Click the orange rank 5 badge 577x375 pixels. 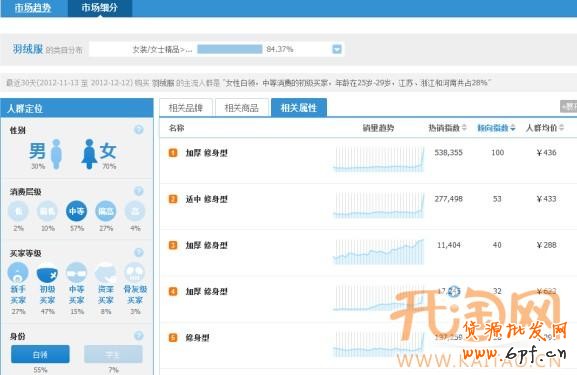click(x=173, y=337)
